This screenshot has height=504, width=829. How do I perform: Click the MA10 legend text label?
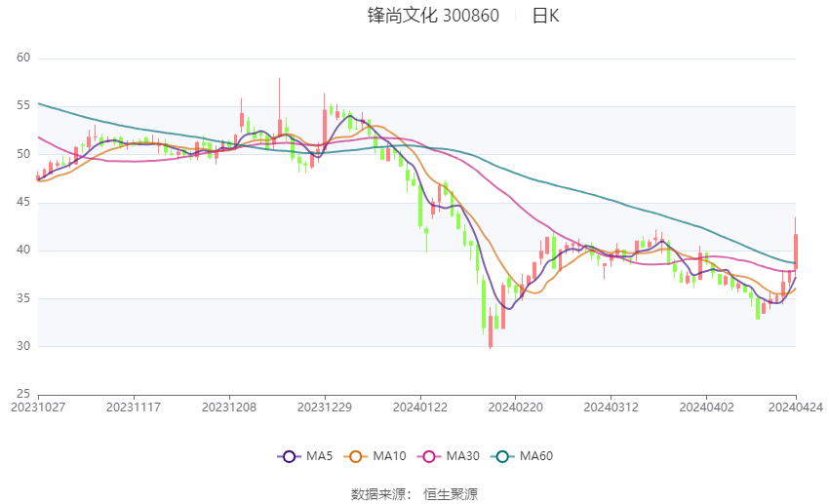pos(390,456)
